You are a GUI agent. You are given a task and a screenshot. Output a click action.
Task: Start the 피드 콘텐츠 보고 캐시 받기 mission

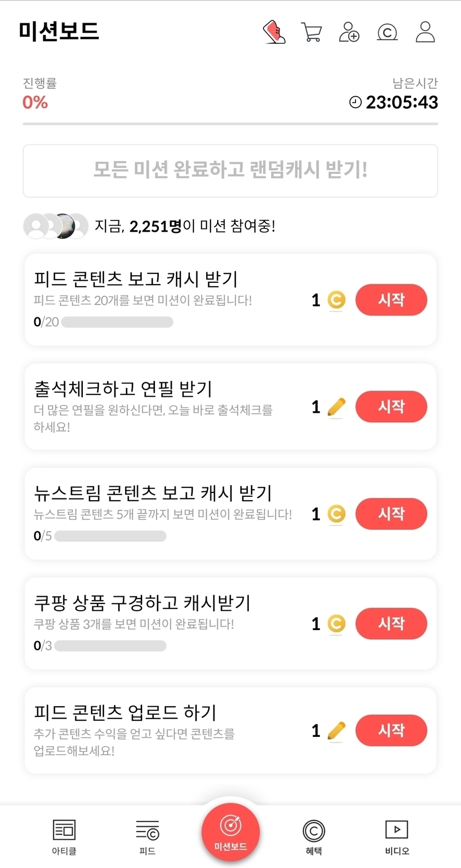[391, 300]
